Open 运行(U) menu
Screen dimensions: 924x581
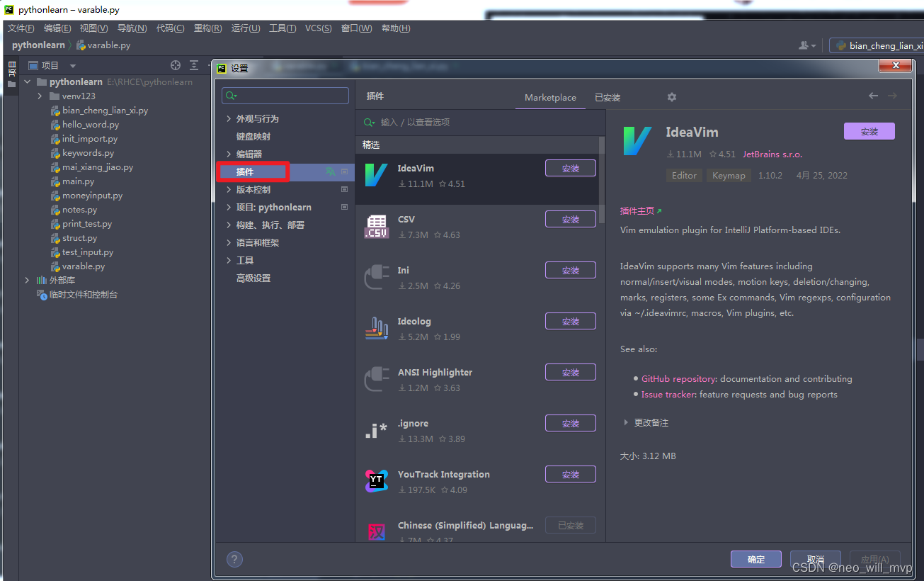[x=246, y=28]
